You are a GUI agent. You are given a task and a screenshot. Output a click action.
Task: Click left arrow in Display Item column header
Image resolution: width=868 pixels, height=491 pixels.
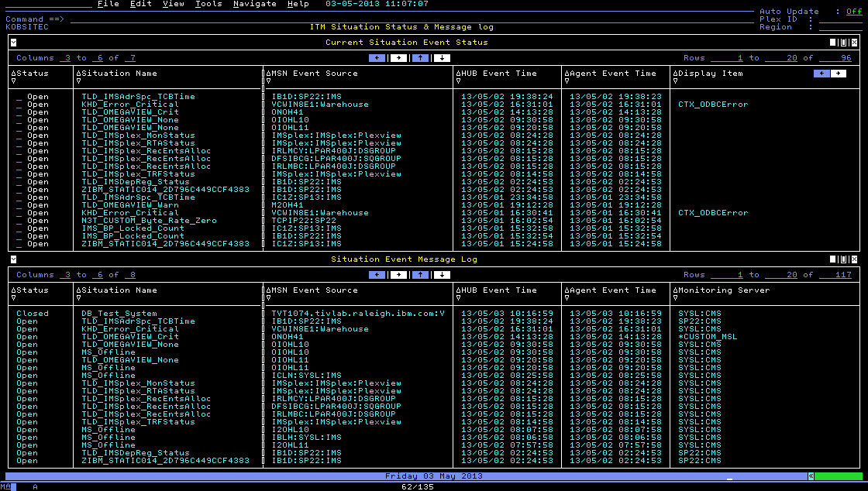821,74
